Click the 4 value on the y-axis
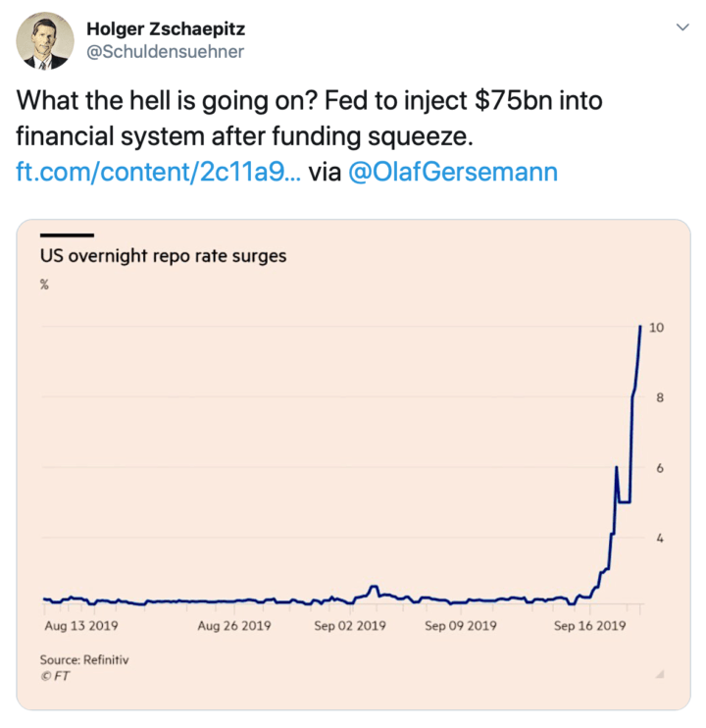The height and width of the screenshot is (728, 706). coord(660,539)
